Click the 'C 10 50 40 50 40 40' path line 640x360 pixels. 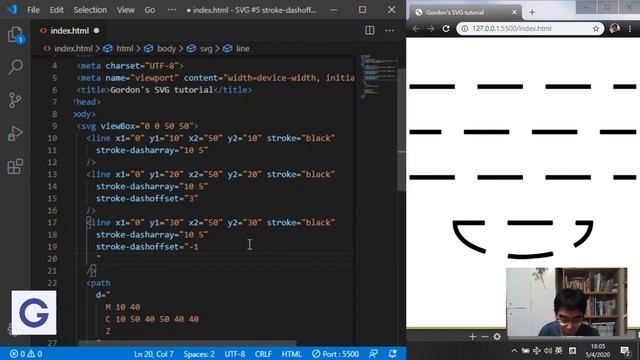(152, 319)
